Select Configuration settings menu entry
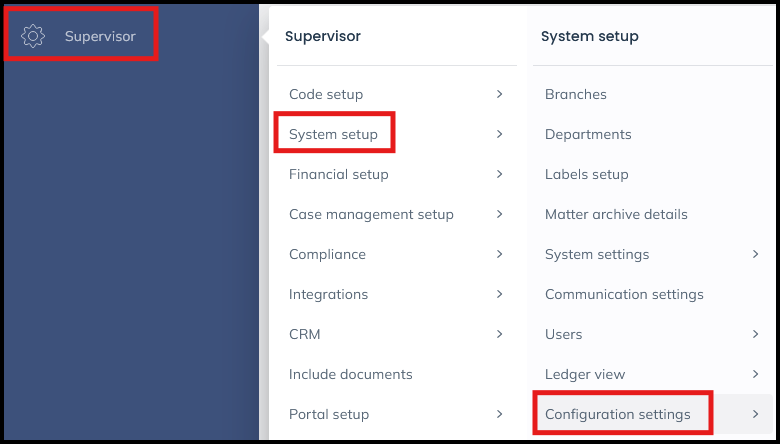 tap(617, 414)
